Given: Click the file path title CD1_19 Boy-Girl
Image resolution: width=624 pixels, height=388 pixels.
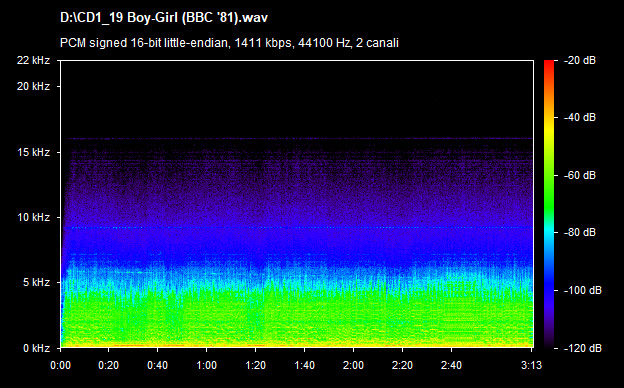Looking at the screenshot, I should tap(164, 18).
